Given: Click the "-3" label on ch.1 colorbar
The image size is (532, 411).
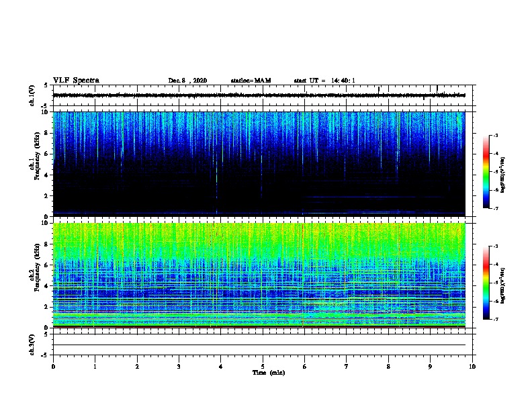Looking at the screenshot, I should (x=495, y=135).
